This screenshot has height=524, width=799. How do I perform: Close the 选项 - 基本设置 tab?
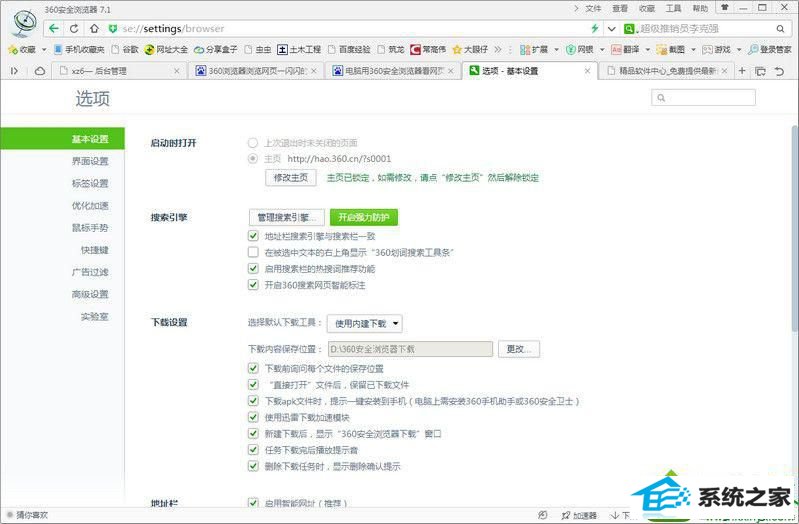coord(588,71)
